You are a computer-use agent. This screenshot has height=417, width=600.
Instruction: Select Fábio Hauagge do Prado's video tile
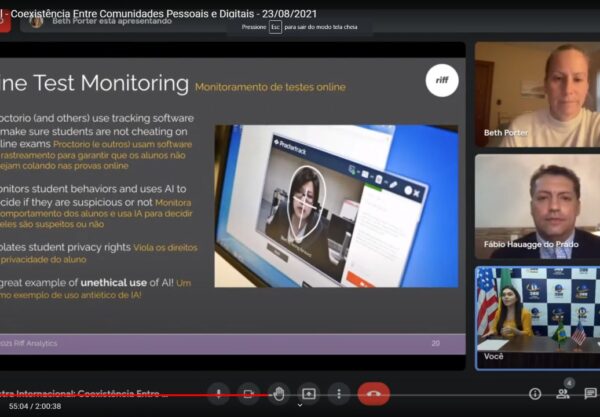click(x=536, y=206)
